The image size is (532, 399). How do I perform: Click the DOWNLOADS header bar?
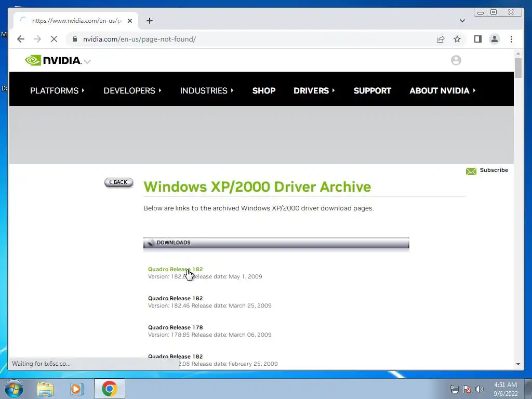click(276, 243)
